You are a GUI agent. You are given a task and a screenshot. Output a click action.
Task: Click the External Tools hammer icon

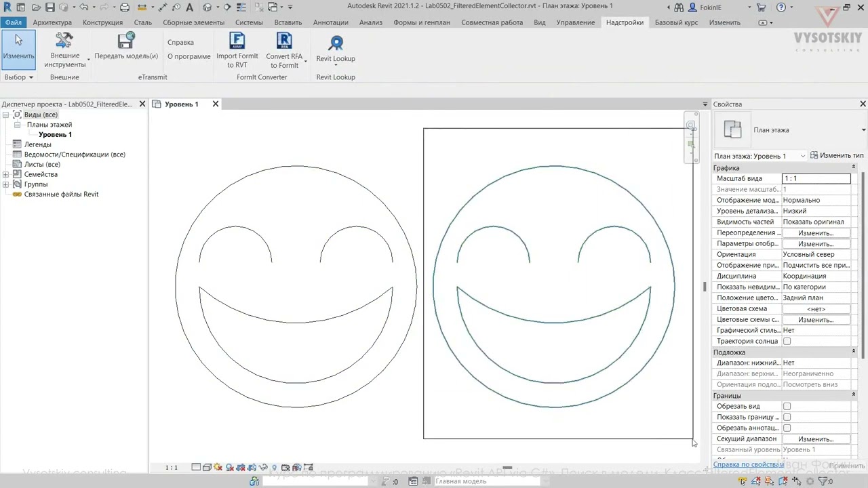[64, 41]
